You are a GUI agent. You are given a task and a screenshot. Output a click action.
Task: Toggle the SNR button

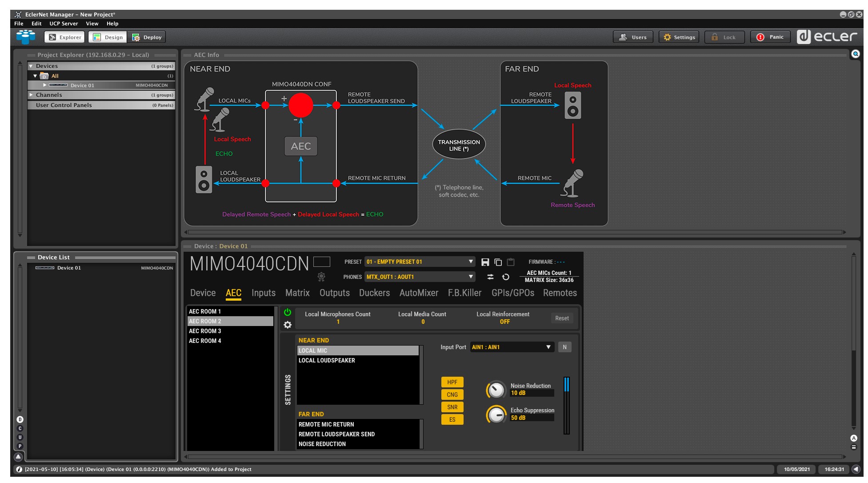coord(452,407)
